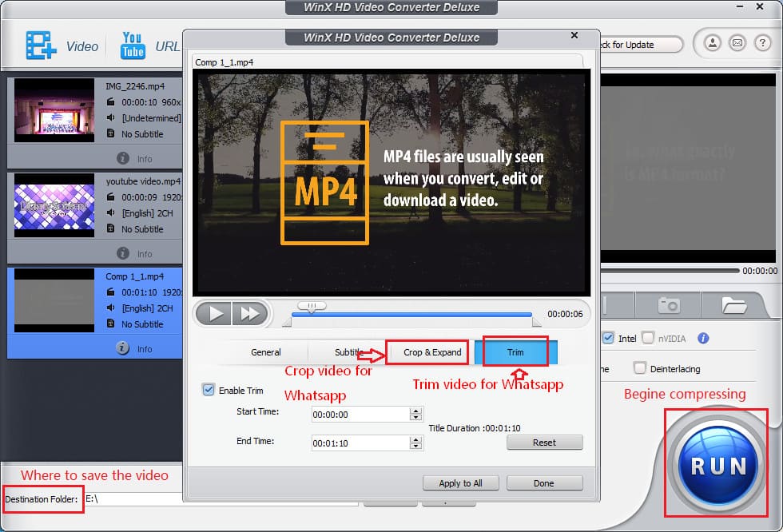
Task: Click the MP4 preview video area
Action: coord(391,182)
